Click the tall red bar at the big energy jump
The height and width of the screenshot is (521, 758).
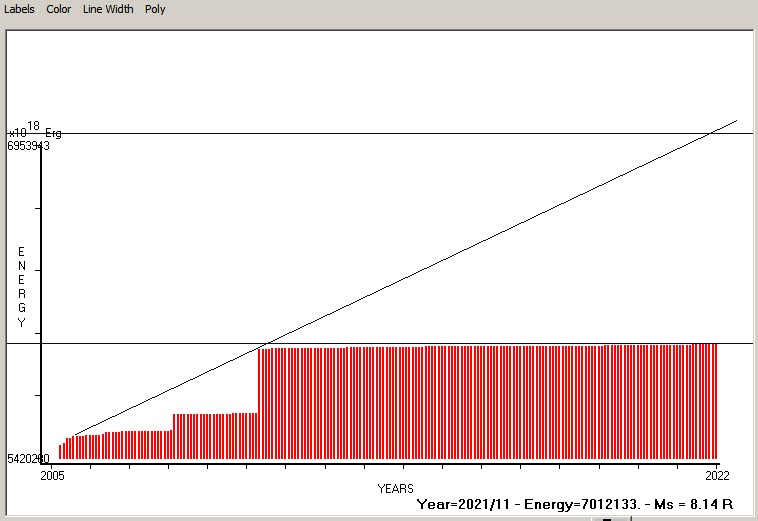(x=260, y=400)
